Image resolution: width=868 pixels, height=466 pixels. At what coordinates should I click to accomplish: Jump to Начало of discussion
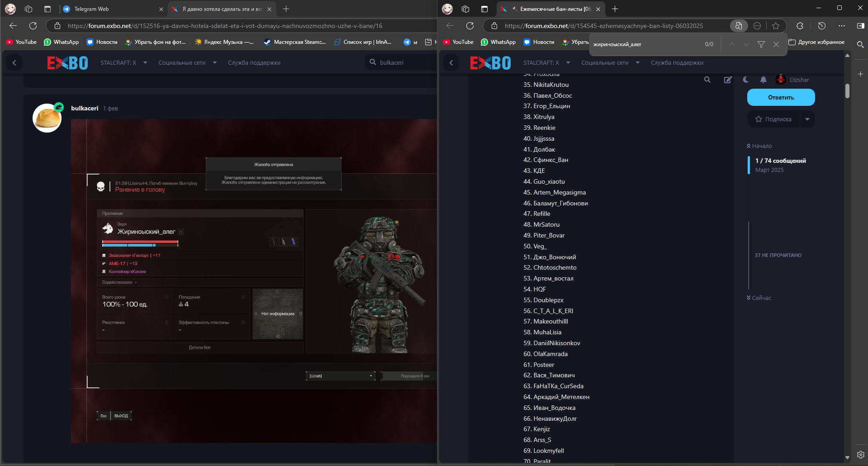point(759,146)
